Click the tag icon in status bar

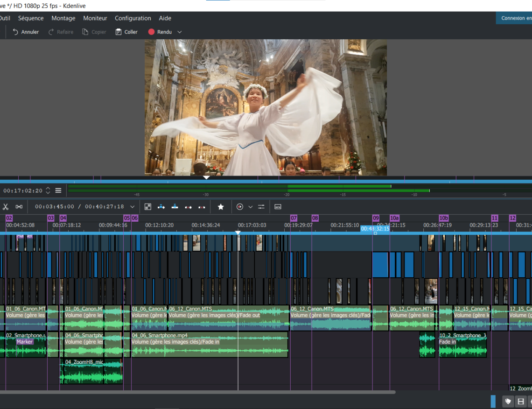pos(508,402)
